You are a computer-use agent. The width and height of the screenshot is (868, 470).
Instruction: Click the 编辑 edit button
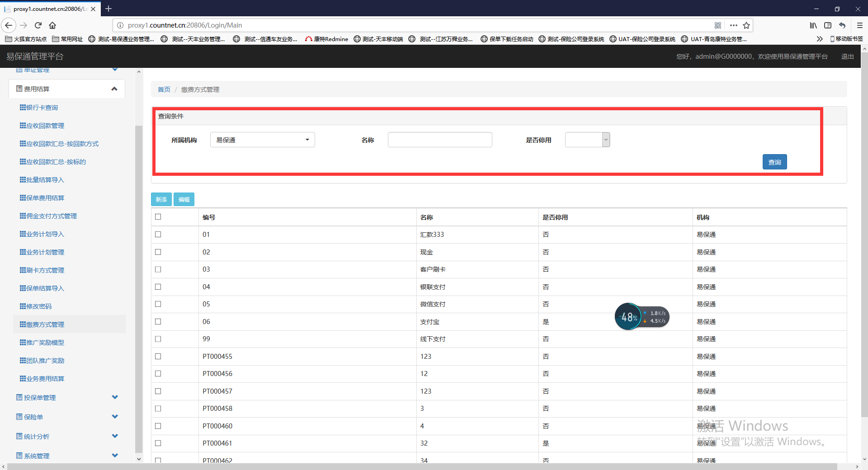tap(184, 199)
